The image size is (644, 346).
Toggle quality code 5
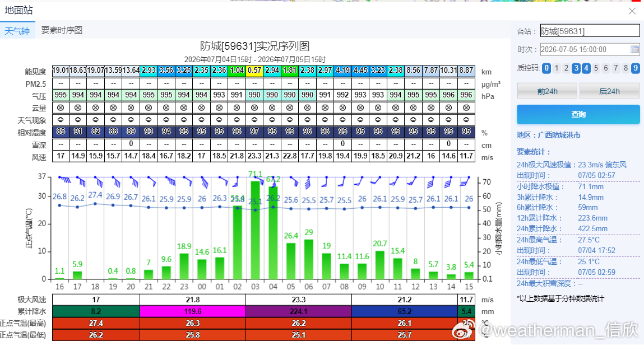pyautogui.click(x=596, y=68)
